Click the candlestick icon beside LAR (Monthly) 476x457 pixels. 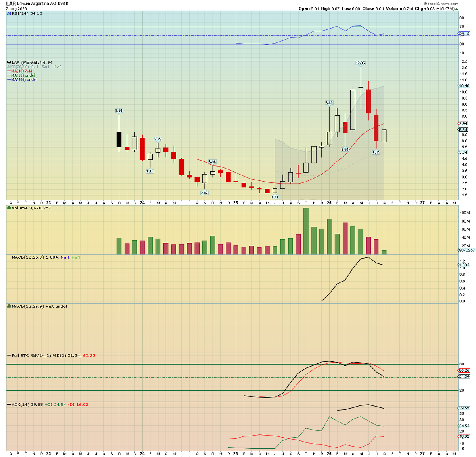[x=9, y=63]
